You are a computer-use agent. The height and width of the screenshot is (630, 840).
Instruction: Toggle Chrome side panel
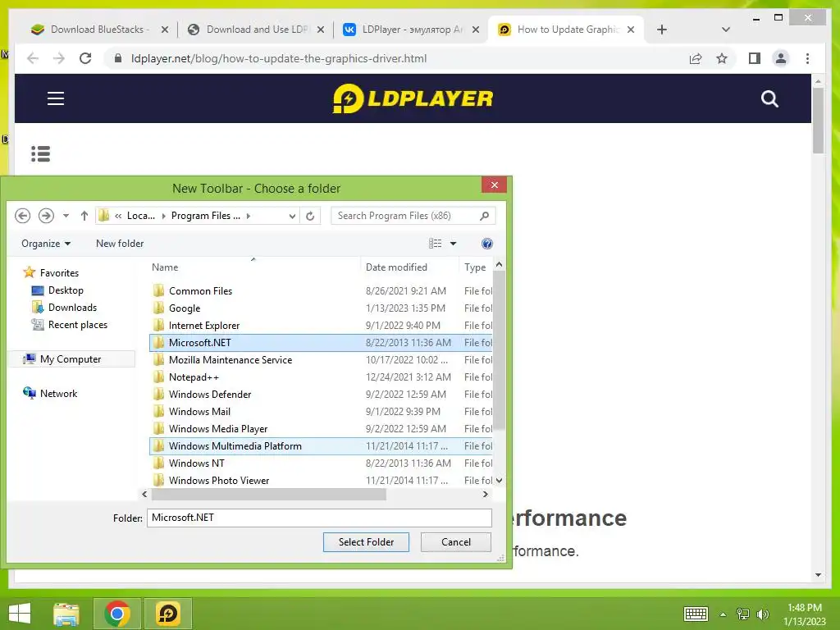755,58
